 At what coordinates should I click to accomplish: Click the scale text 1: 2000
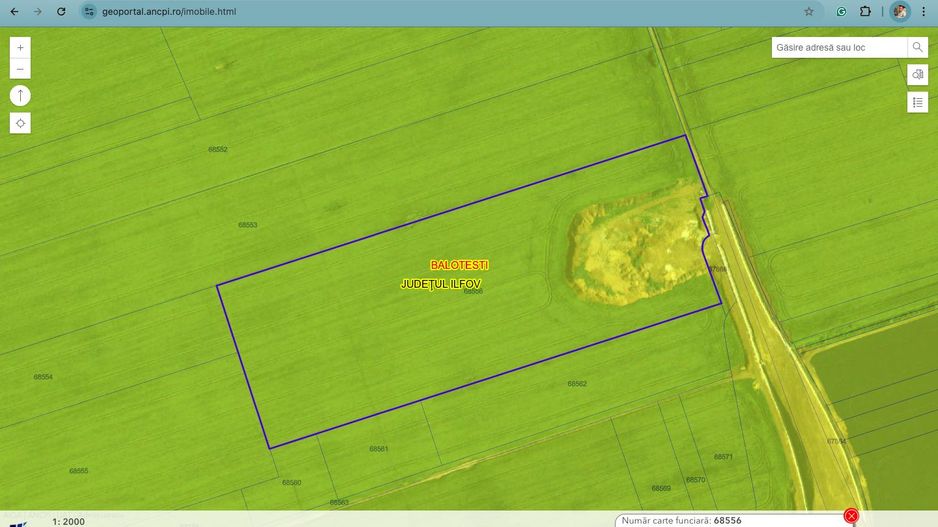tap(68, 522)
